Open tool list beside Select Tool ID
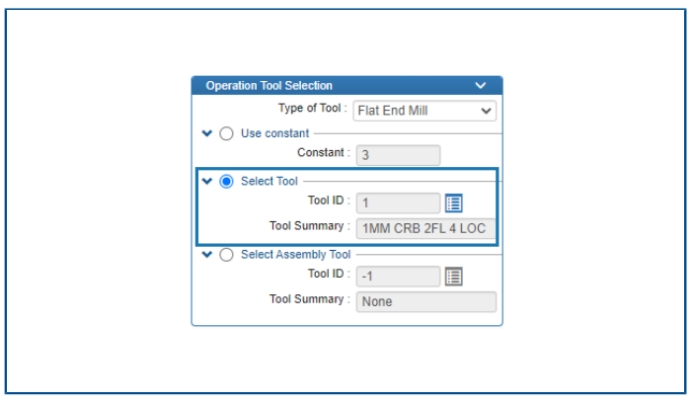Screen dimensions: 692x404 tap(453, 203)
